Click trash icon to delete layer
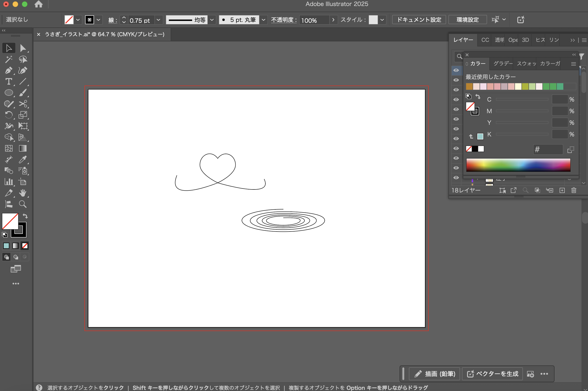The width and height of the screenshot is (588, 391). [x=574, y=190]
